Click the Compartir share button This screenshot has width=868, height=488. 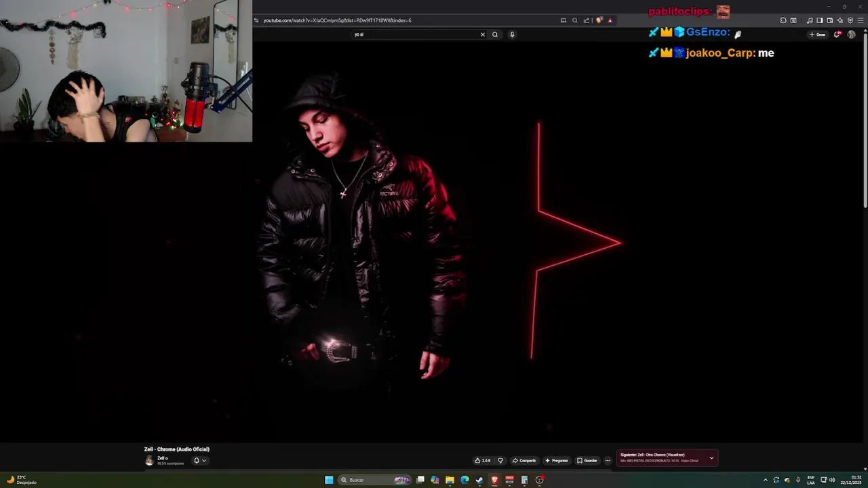pyautogui.click(x=524, y=460)
